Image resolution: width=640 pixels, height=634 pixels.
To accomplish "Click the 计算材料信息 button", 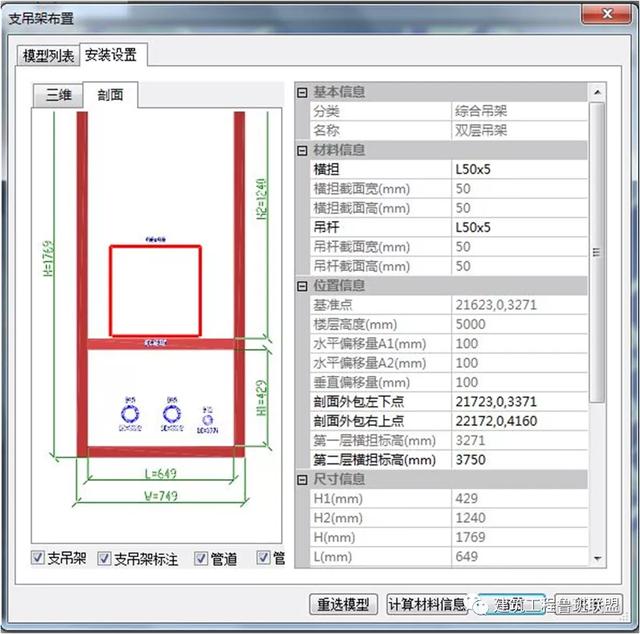I will coord(427,604).
